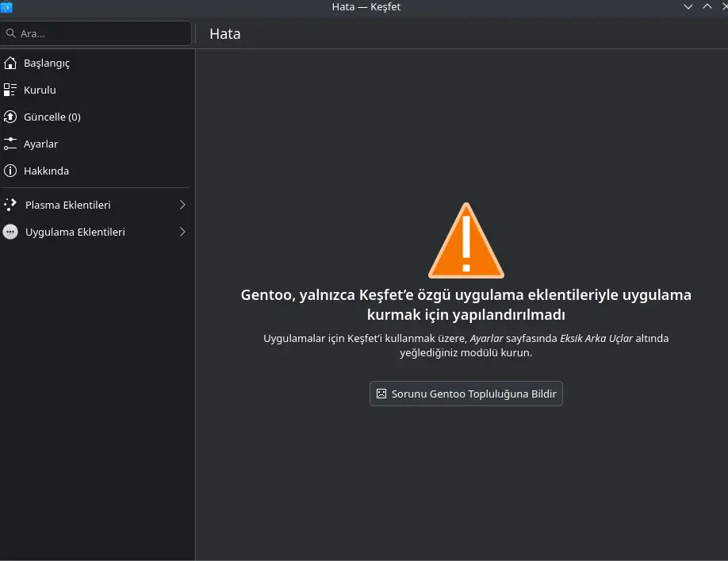Click the Keşfet app icon in the title bar

6,6
